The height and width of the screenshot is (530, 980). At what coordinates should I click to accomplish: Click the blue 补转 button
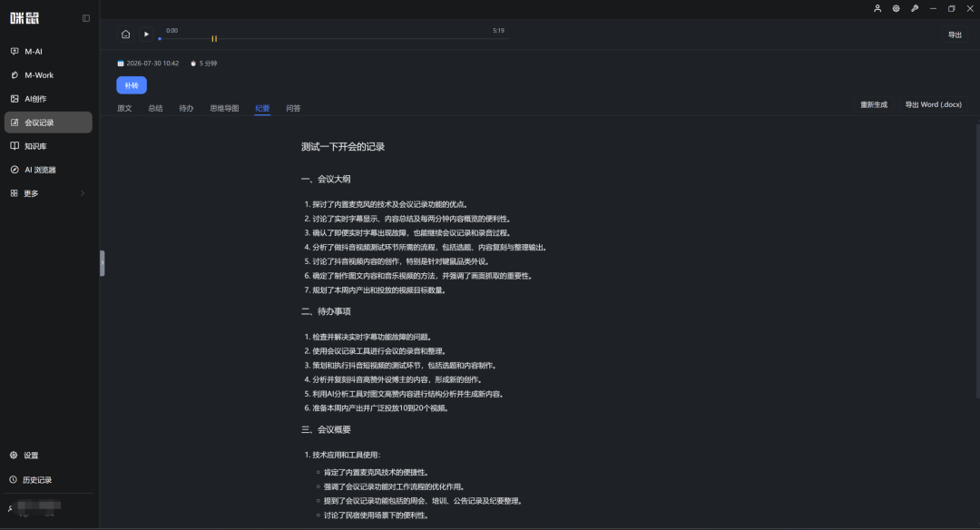click(132, 85)
